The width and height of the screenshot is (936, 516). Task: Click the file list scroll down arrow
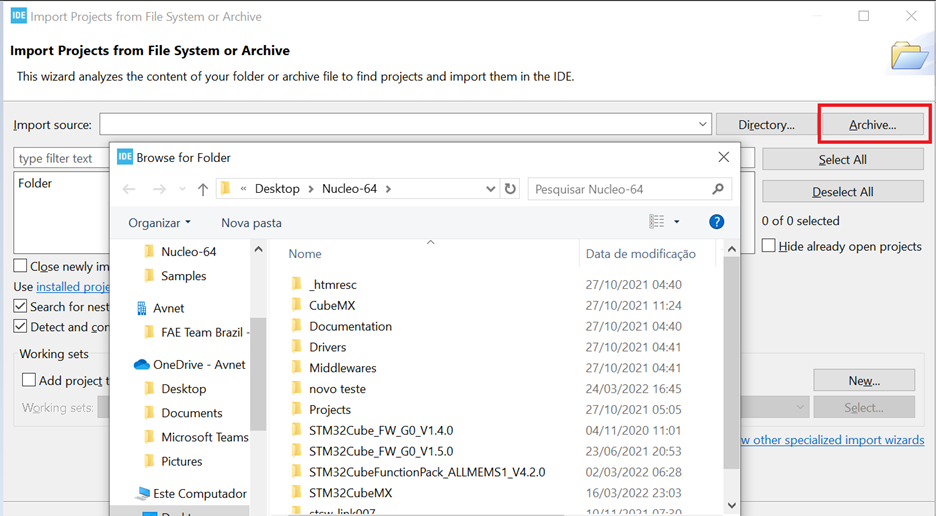pyautogui.click(x=732, y=506)
